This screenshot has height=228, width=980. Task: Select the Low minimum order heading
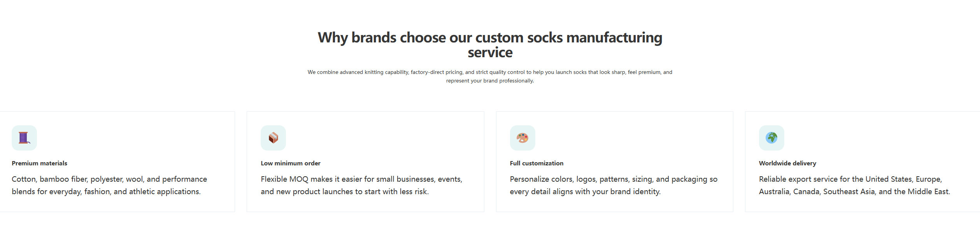(x=291, y=163)
